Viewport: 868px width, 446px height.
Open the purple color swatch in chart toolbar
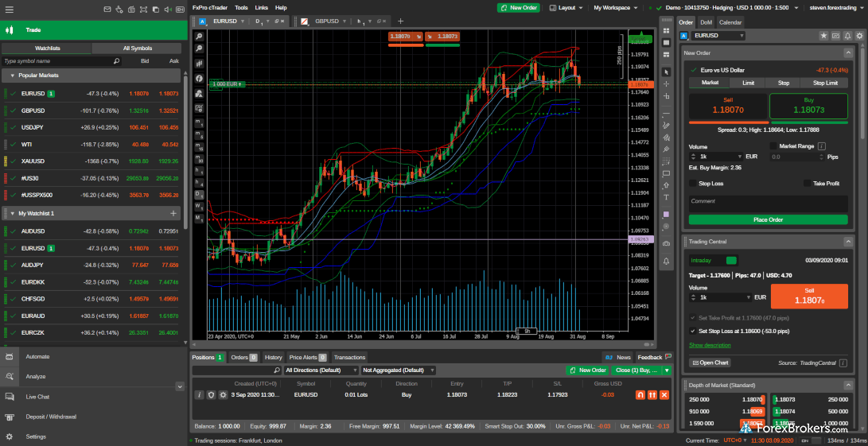tap(666, 214)
